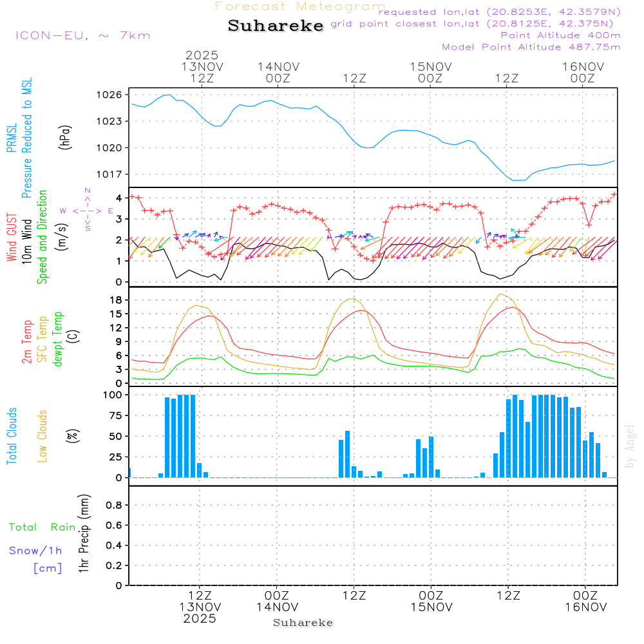Click the red Wind GUST legend label
This screenshot has width=644, height=644.
pyautogui.click(x=12, y=239)
